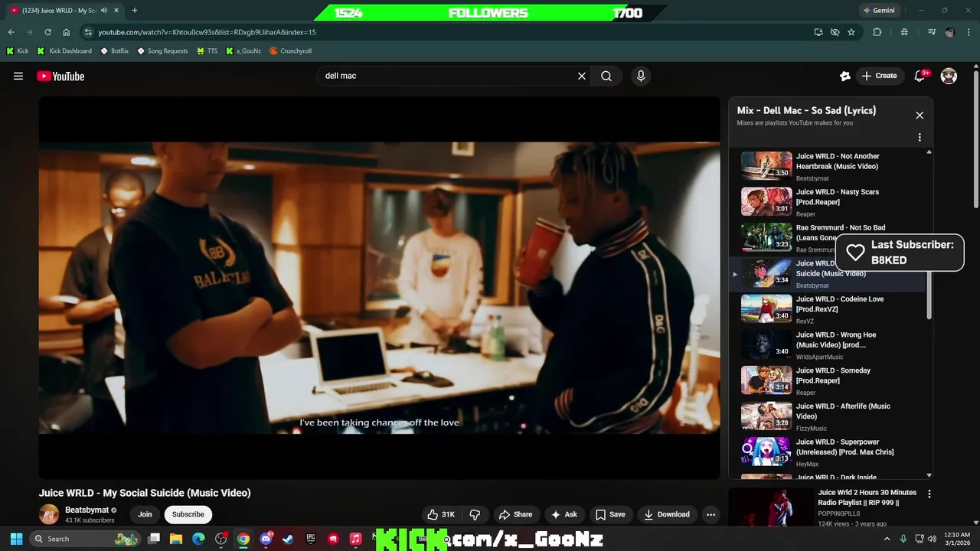Open the Windows Start menu

point(16,539)
